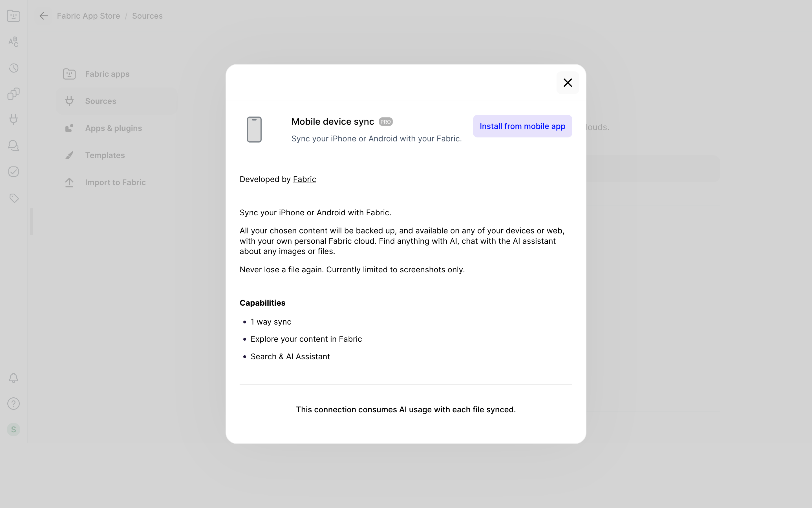Click the Apps & plugins puzzle icon

click(x=69, y=128)
